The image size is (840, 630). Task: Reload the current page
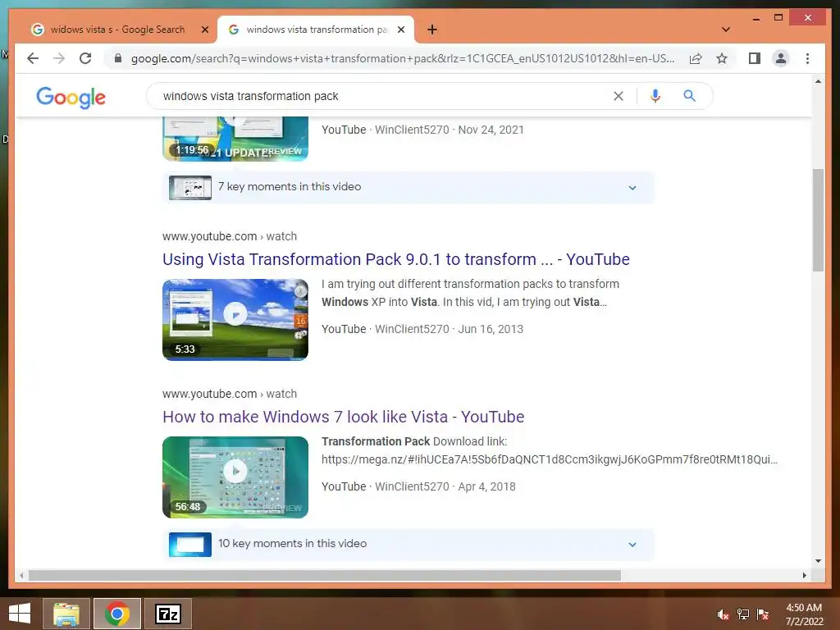pyautogui.click(x=85, y=58)
